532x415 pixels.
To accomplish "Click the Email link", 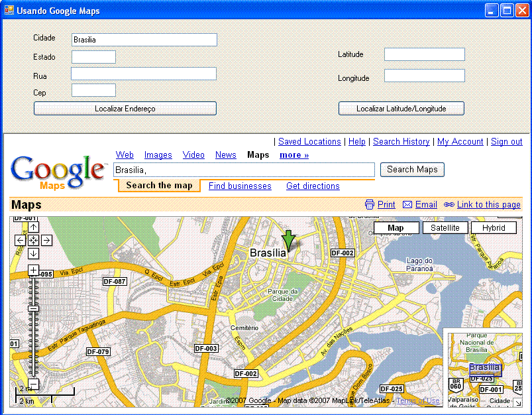I will 426,204.
